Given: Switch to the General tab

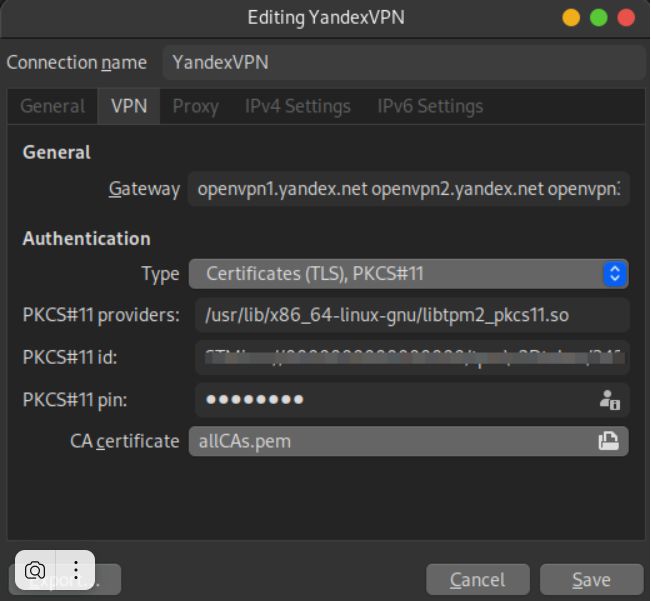Looking at the screenshot, I should click(x=52, y=106).
